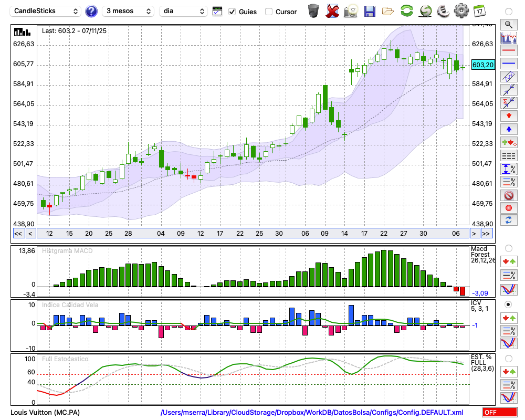Open the CandleSticks chart type dropdown
Viewport: 525px width, 420px height.
click(46, 11)
